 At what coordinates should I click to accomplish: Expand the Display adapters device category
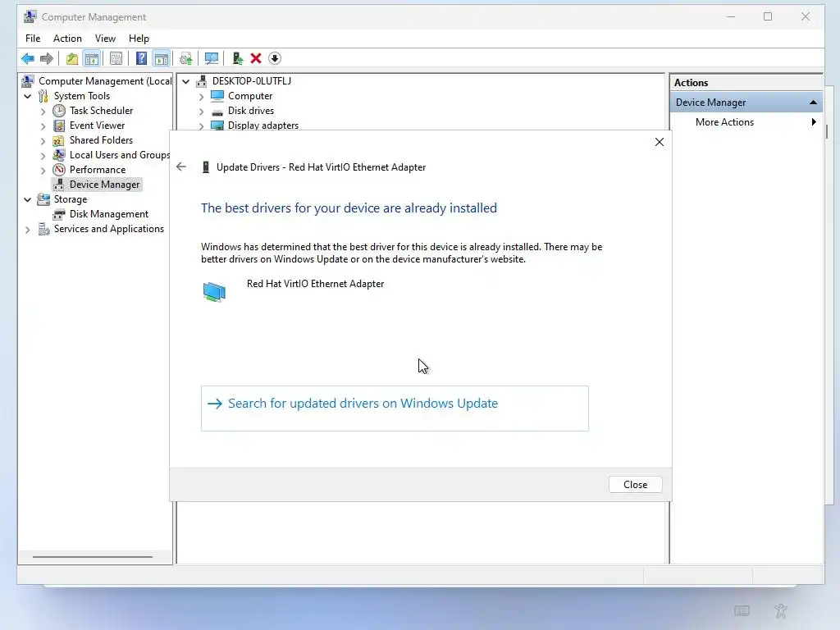coord(202,126)
